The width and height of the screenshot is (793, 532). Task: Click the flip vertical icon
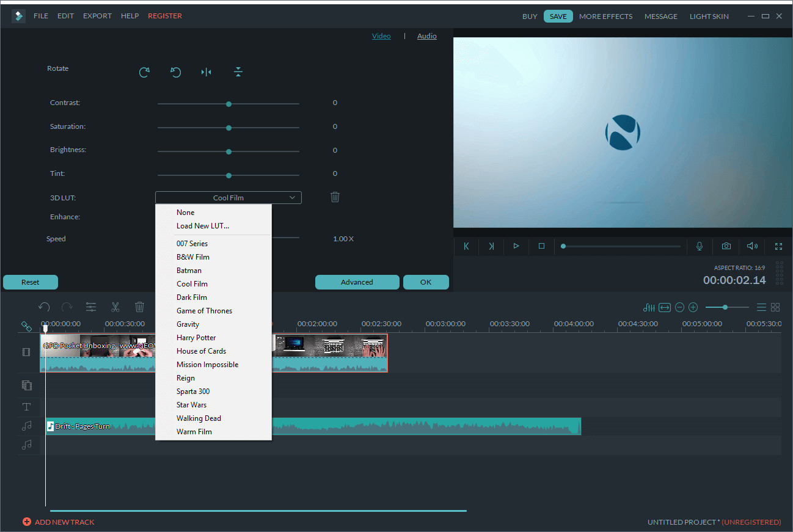(238, 72)
